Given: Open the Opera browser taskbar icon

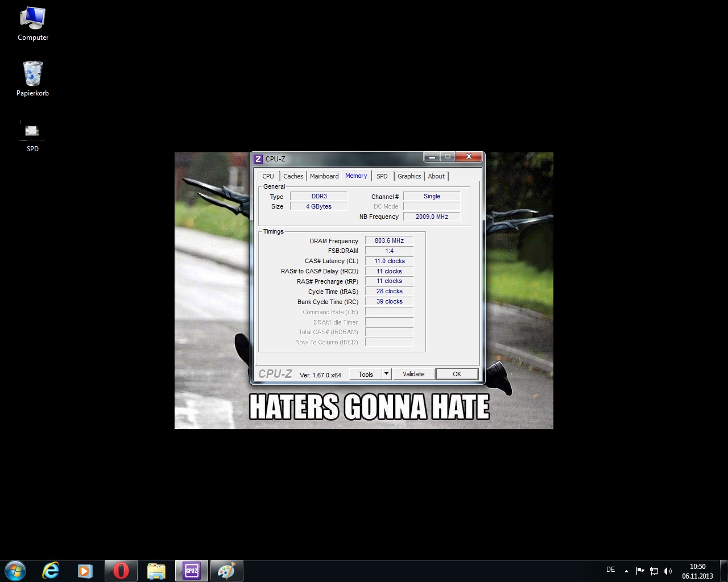Looking at the screenshot, I should 121,570.
